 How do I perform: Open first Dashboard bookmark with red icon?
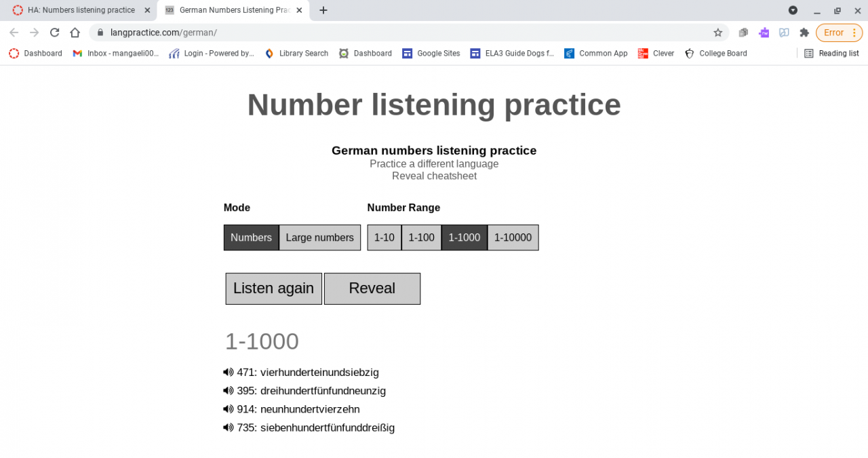[x=35, y=53]
